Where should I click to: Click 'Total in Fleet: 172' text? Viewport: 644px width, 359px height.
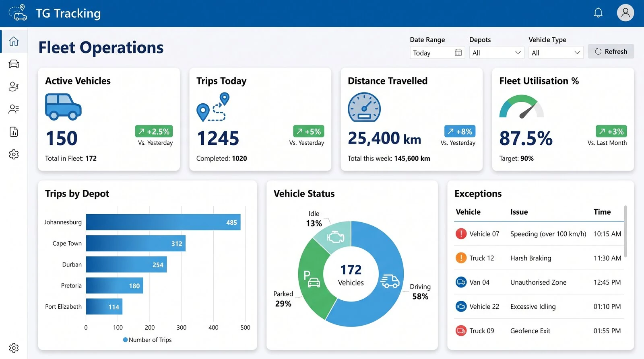coord(71,158)
